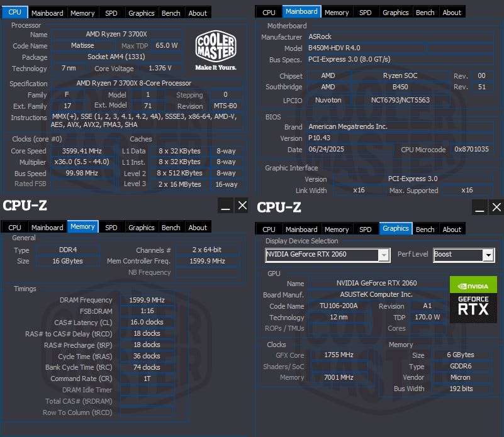Click DRAM Frequency 1599.9 MHz value

(147, 300)
